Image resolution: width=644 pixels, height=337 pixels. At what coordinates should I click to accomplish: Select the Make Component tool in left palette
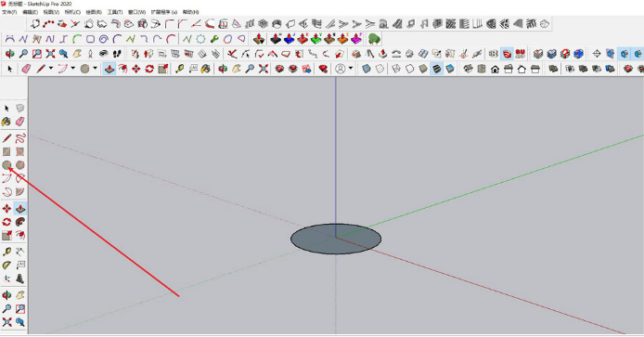click(20, 108)
